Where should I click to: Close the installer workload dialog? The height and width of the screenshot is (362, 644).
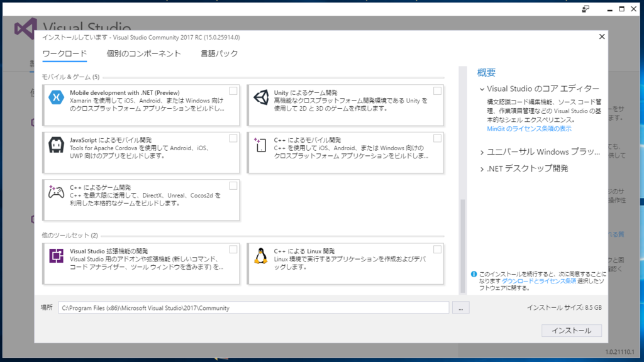[x=602, y=36]
